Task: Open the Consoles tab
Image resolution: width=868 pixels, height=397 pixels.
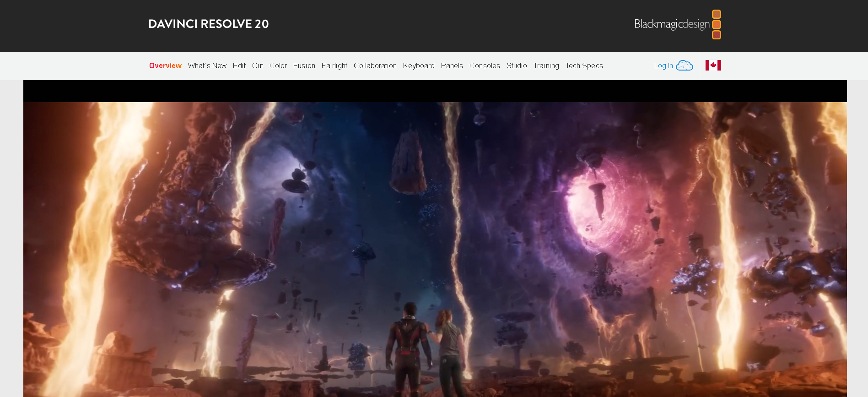Action: tap(485, 66)
